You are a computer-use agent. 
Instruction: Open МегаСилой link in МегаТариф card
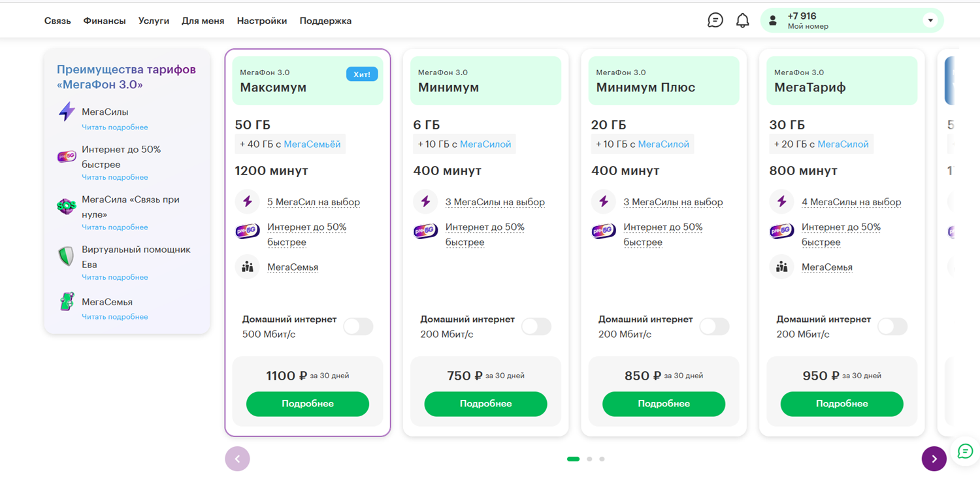pyautogui.click(x=843, y=144)
